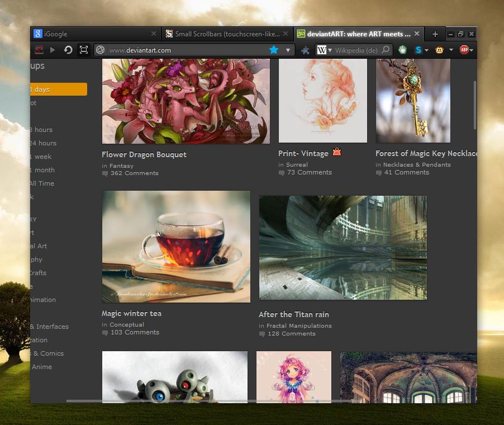Open the & Interfaces sidebar category

tap(49, 327)
